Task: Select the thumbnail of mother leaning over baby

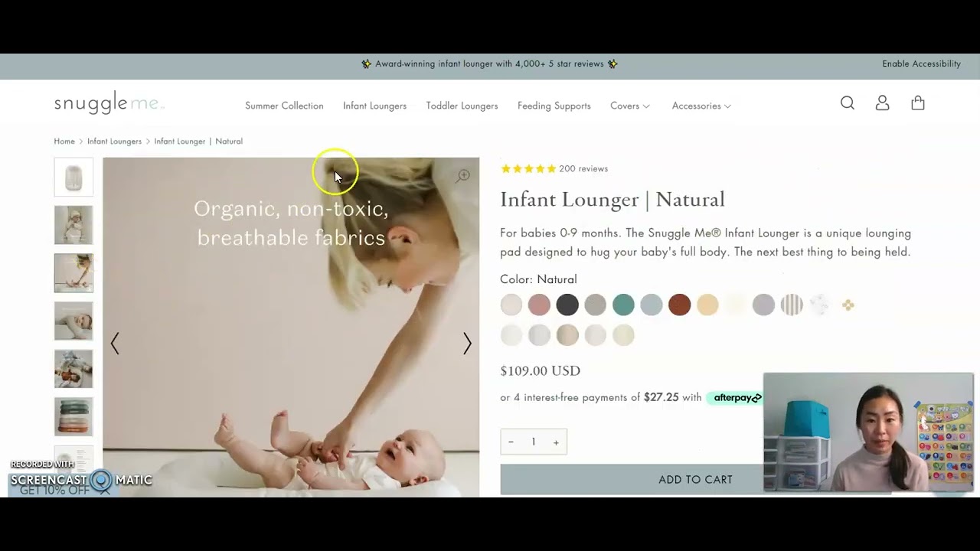Action: click(73, 273)
